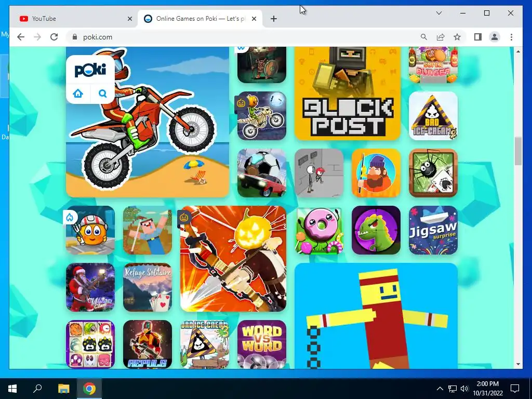Open the stickman prison game tile
Screen dimensions: 532x399
click(x=319, y=173)
